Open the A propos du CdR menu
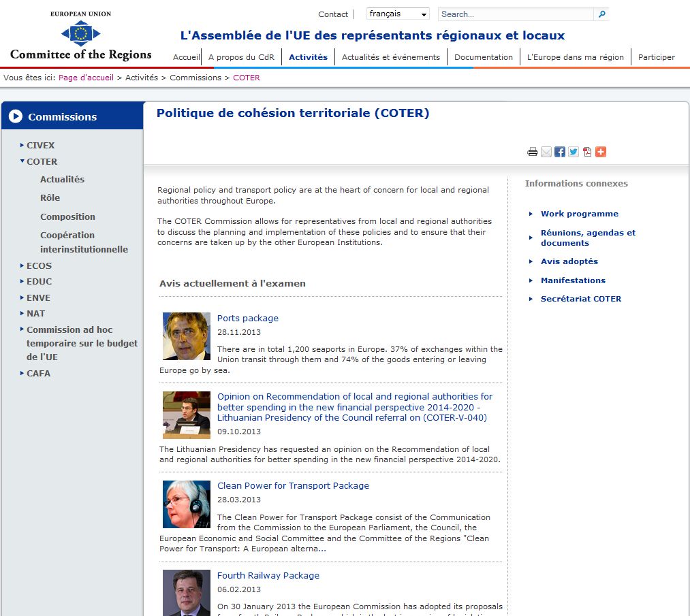Viewport: 690px width, 616px height. (x=241, y=57)
